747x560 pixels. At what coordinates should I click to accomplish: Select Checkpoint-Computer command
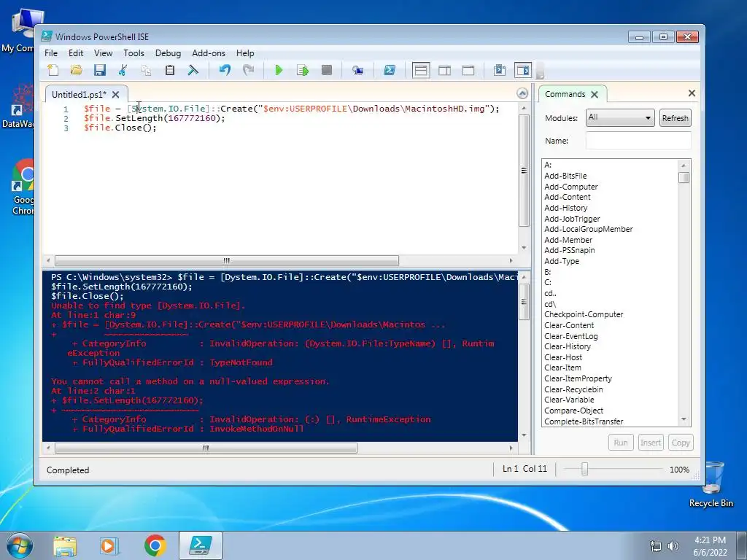(x=584, y=314)
